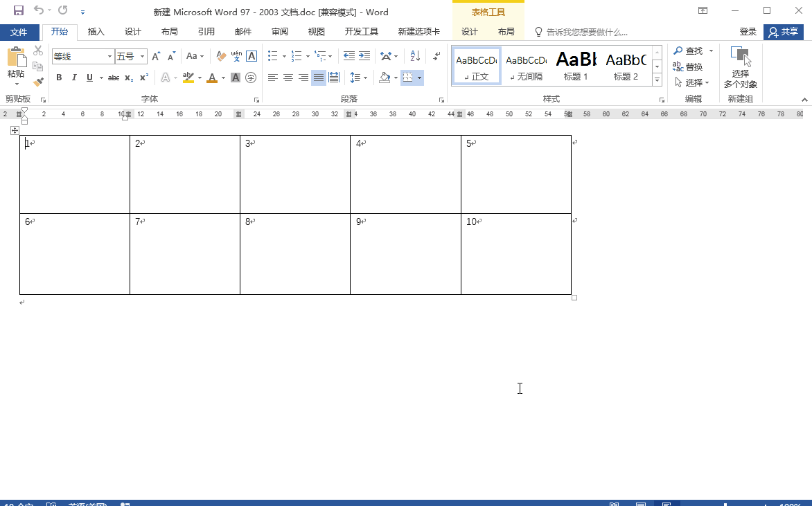Toggle Bold formatting
Viewport: 812px width, 506px height.
59,78
